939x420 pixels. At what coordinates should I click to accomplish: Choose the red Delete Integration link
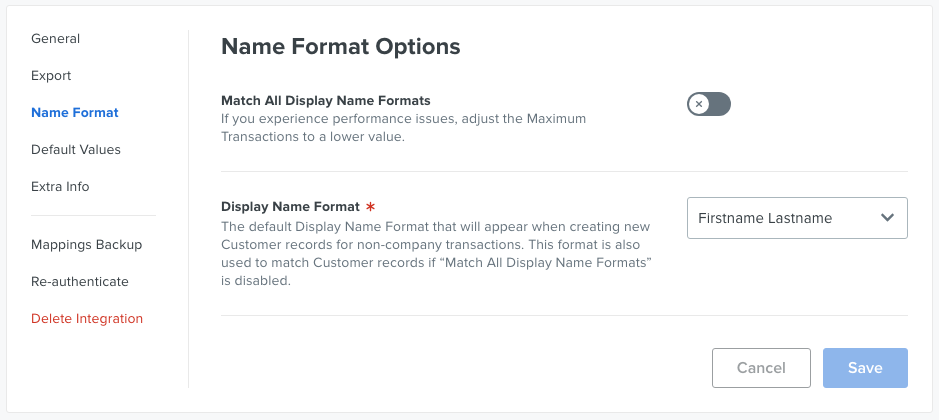pyautogui.click(x=87, y=318)
